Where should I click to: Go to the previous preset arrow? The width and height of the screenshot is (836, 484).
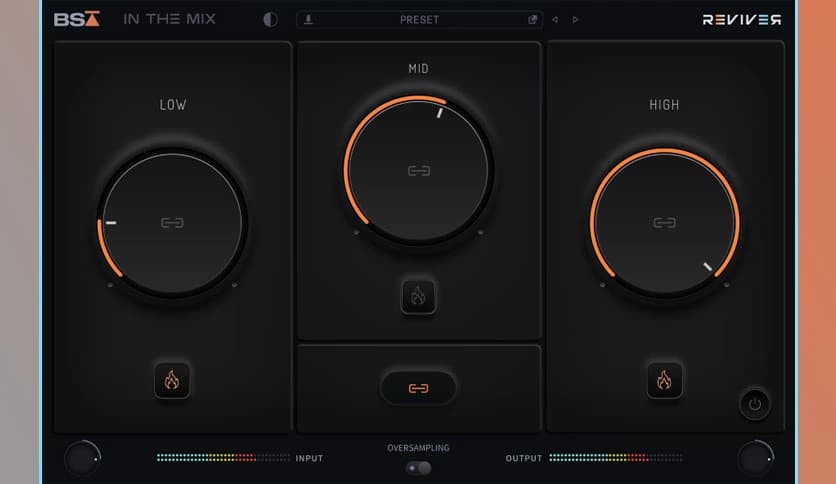coord(556,20)
